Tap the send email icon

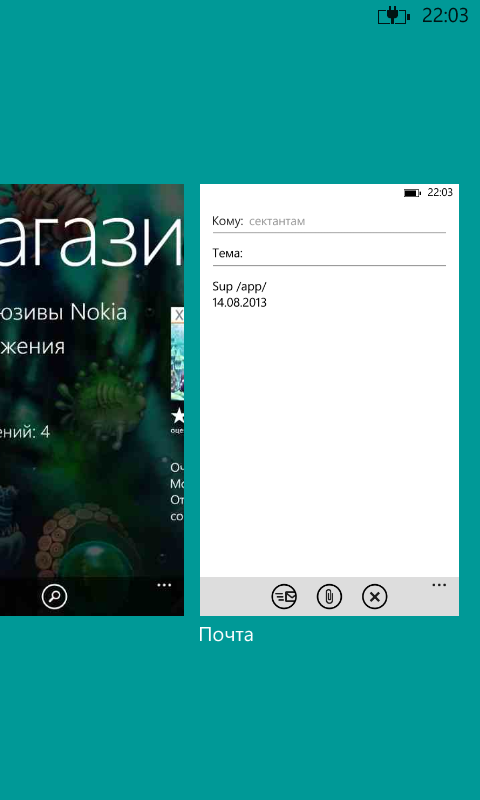click(x=284, y=596)
